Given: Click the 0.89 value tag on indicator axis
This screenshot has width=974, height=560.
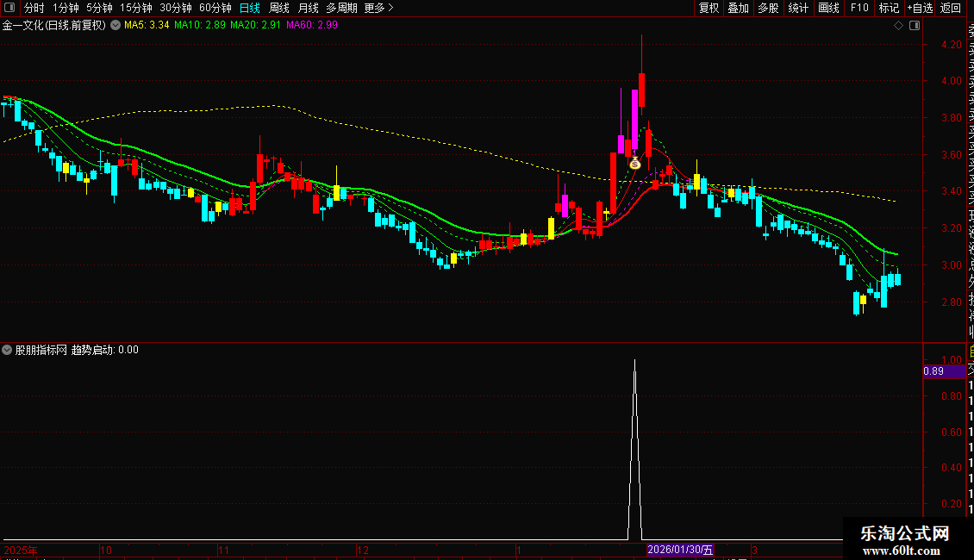Looking at the screenshot, I should click(x=944, y=371).
